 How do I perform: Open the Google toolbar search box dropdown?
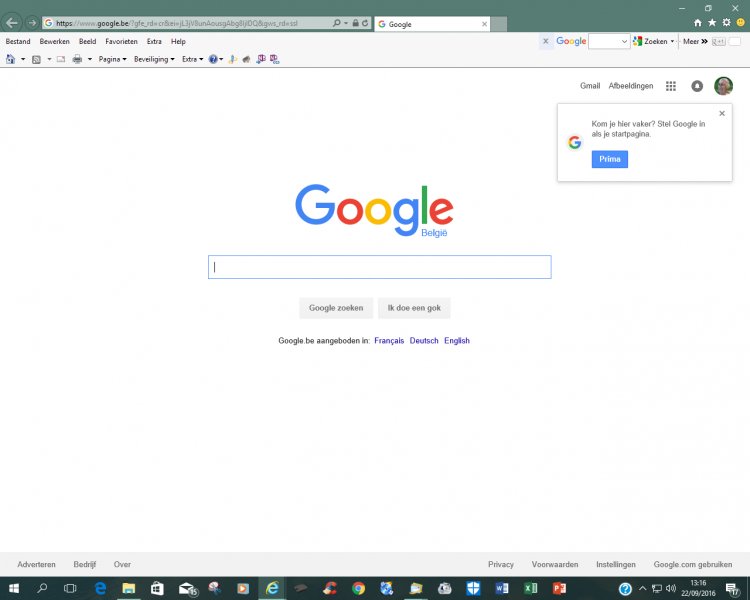pos(624,42)
